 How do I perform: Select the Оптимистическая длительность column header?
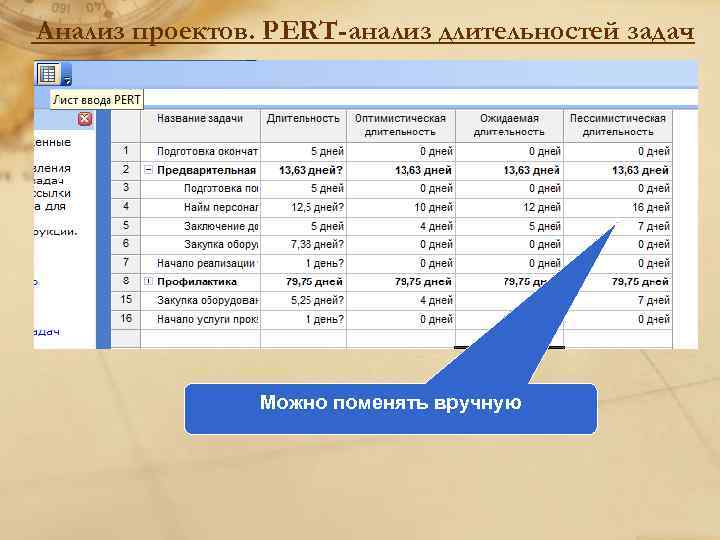400,125
